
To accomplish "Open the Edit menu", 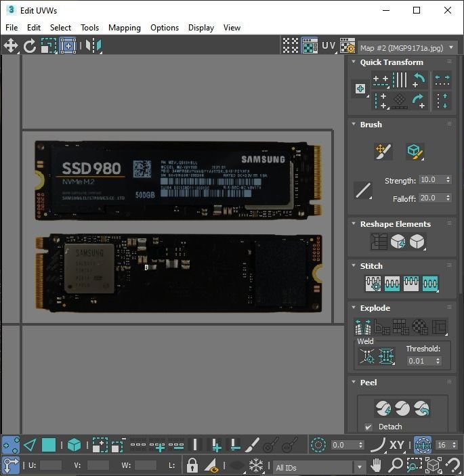I will pyautogui.click(x=34, y=28).
